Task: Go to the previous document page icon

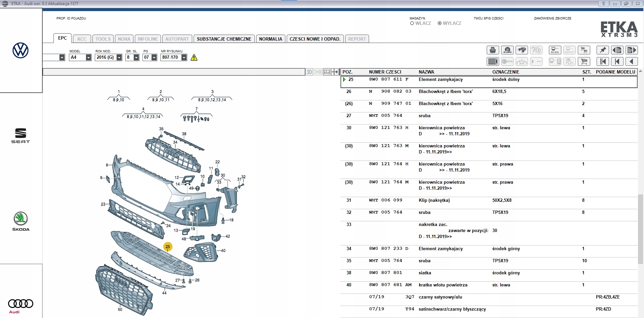Action: [617, 50]
